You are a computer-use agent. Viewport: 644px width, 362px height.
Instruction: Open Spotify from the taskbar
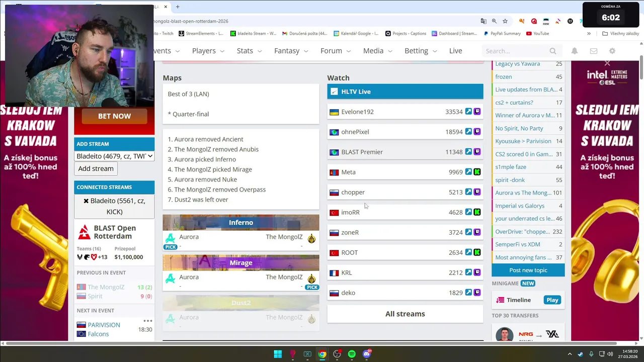point(352,354)
